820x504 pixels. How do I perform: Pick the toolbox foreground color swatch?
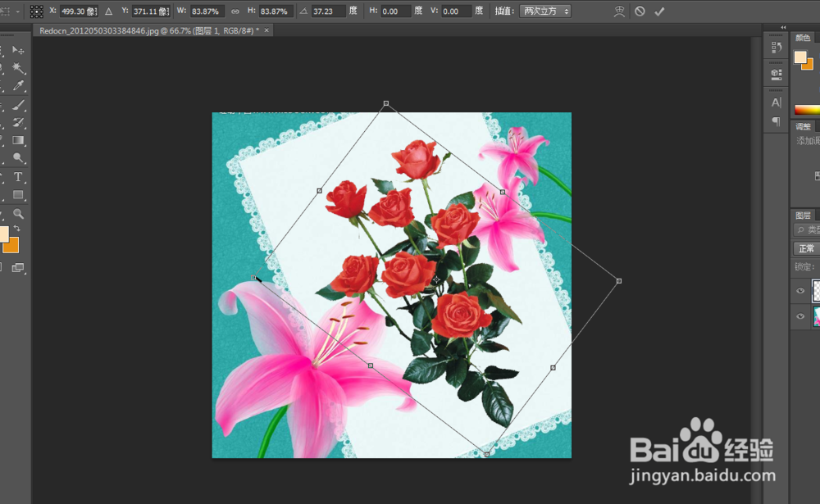point(3,234)
